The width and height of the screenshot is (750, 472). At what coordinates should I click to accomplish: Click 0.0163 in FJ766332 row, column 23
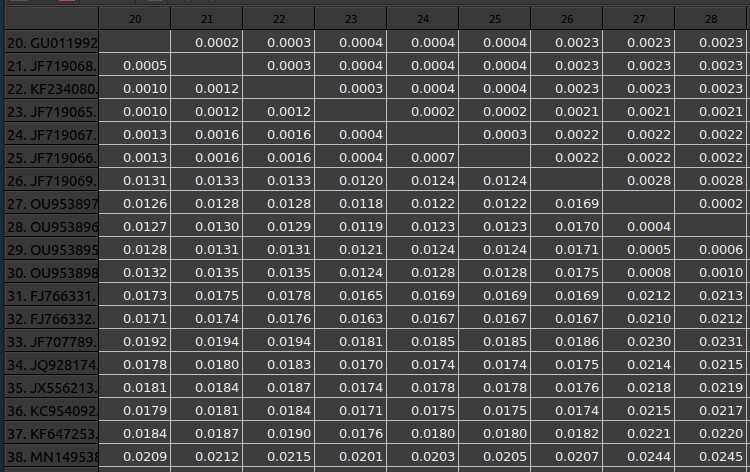[x=351, y=318]
